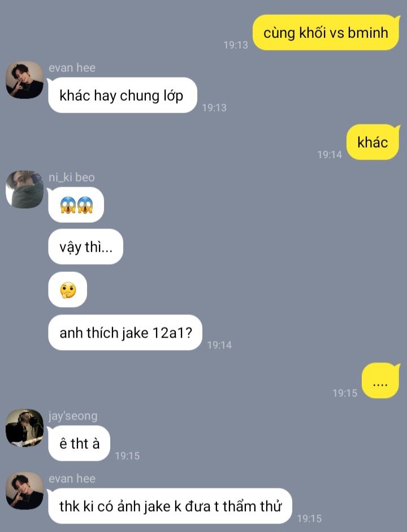Viewport: 407px width, 532px height.
Task: Click the top "evan hee" name label
Action: coord(72,67)
